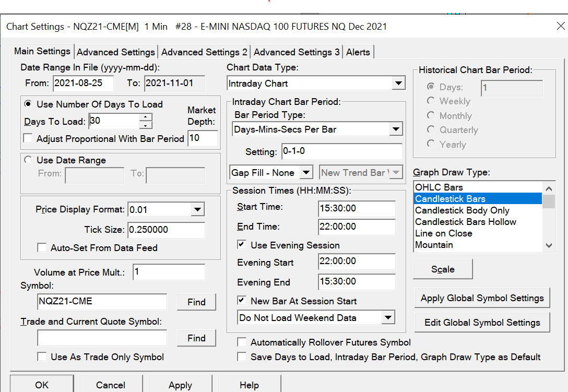Open the Scale button
Viewport: 568px width, 392px height.
pos(443,269)
